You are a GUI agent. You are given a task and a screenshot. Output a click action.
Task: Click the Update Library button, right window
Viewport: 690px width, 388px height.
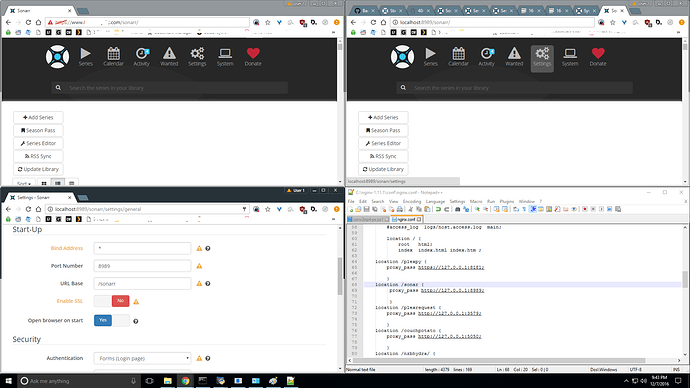(383, 169)
